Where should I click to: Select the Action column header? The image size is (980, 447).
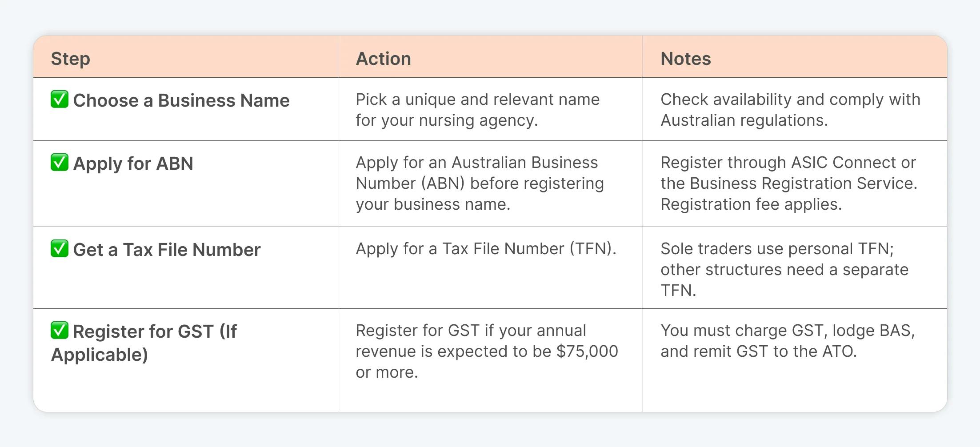coord(383,59)
